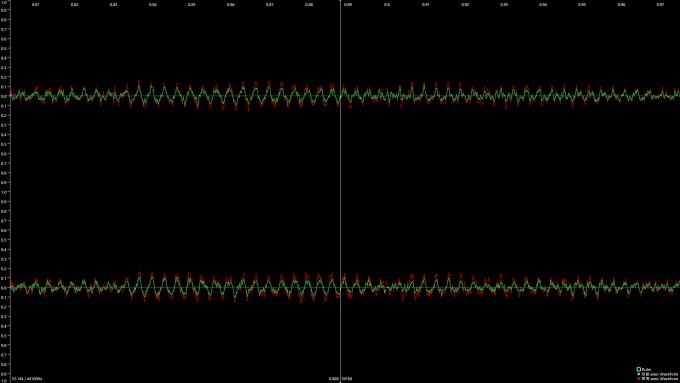Click the top channel zero amplitude label
The width and height of the screenshot is (680, 383).
[x=4, y=96]
